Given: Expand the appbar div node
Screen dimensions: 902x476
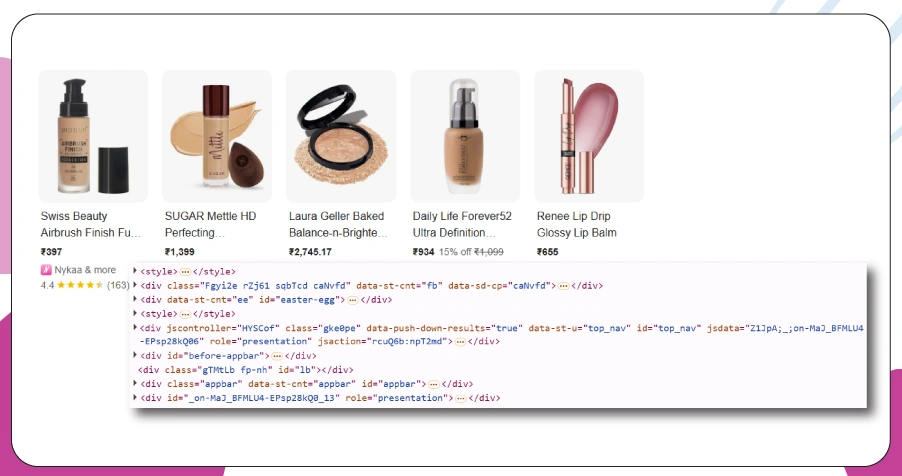Looking at the screenshot, I should [135, 383].
